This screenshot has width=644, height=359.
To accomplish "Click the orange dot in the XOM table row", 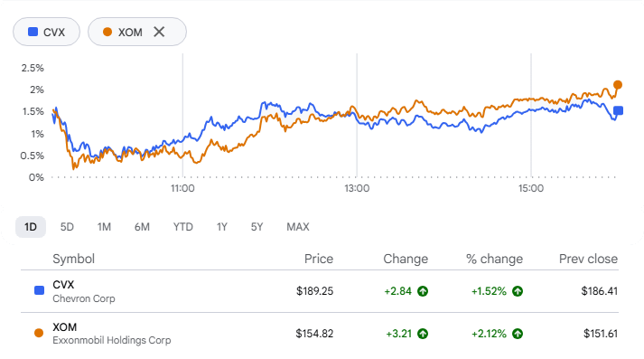I will (39, 333).
